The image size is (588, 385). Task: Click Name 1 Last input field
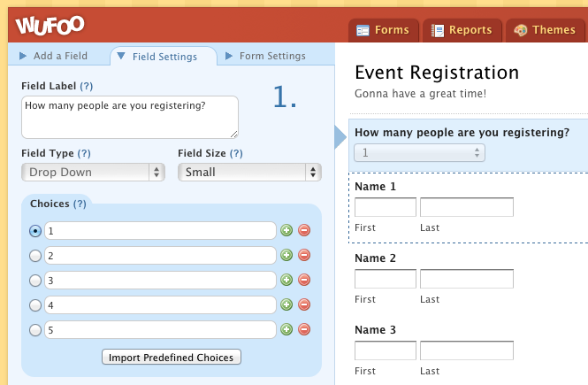(467, 207)
